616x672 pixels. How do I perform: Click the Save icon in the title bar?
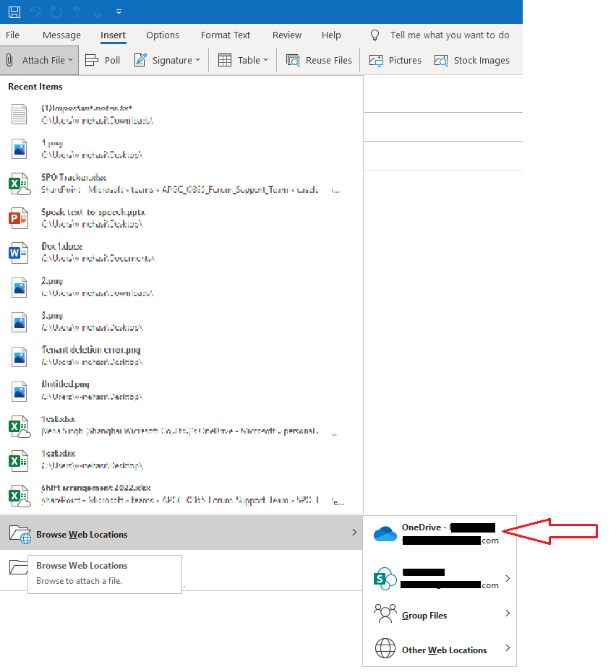[14, 12]
